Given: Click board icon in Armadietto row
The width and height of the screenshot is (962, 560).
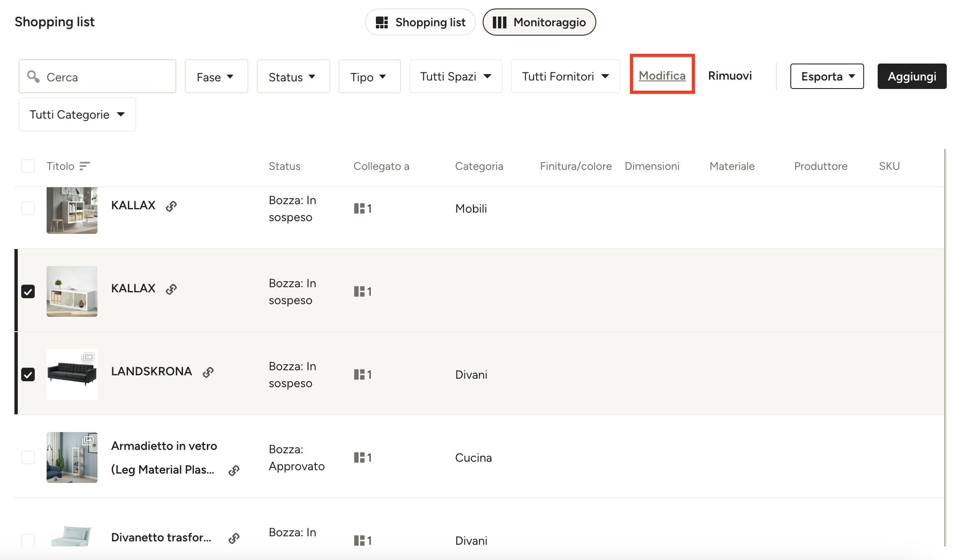Looking at the screenshot, I should [359, 457].
